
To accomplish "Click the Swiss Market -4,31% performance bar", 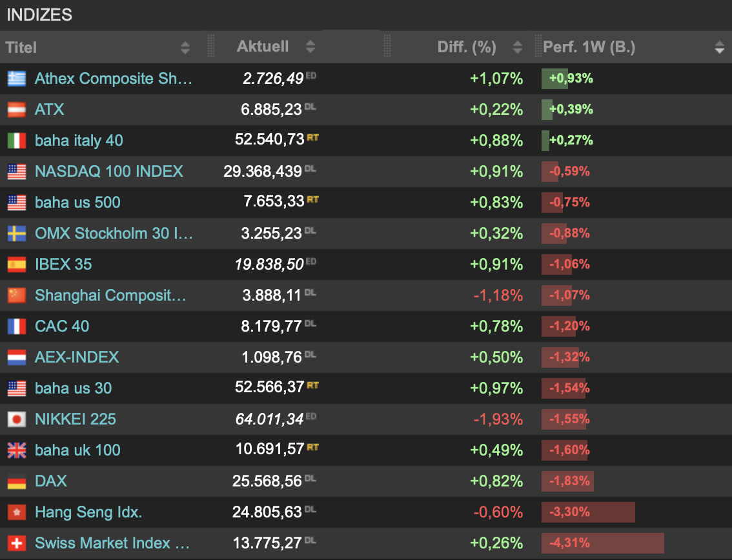I will click(603, 543).
